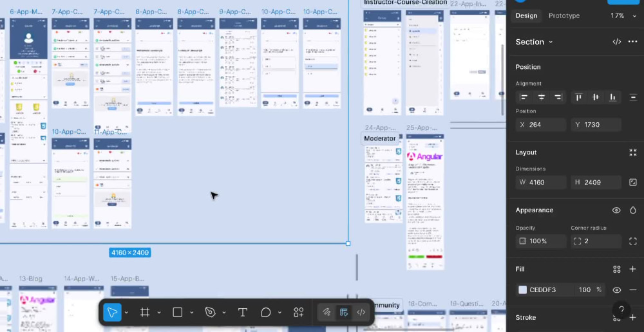The height and width of the screenshot is (332, 644).
Task: Select the 9-App-C... frame label
Action: [235, 12]
